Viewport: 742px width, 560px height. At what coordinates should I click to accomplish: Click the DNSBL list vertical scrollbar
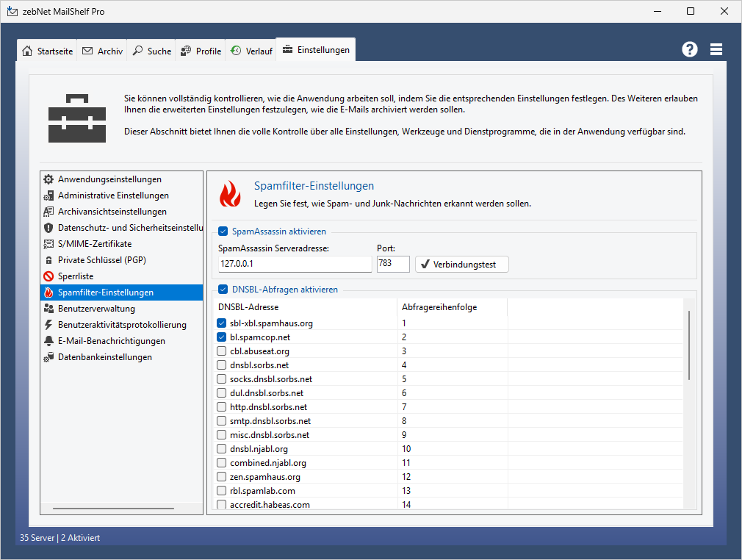[688, 345]
